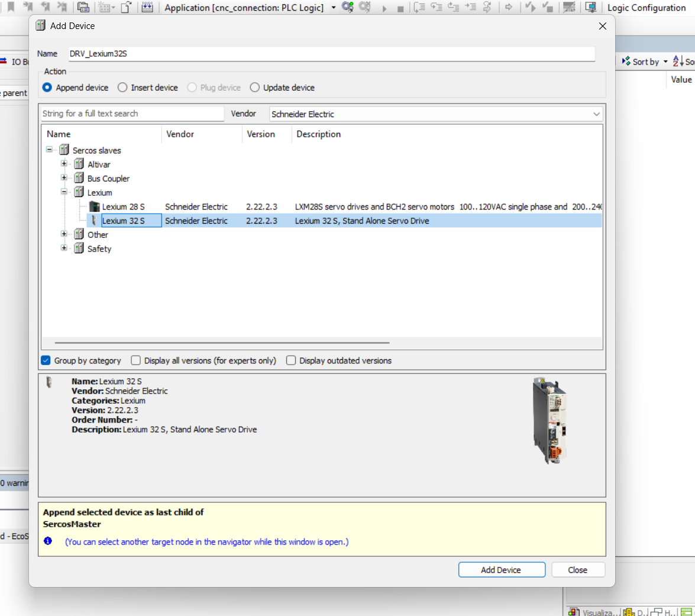Click the A-Z sort order icon
The image size is (695, 616).
click(x=678, y=62)
